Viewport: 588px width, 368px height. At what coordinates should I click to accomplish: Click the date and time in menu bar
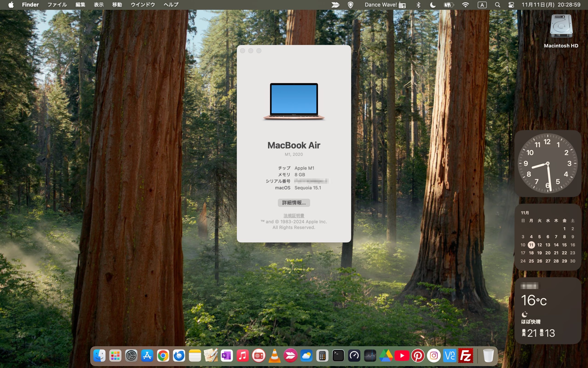coord(551,5)
